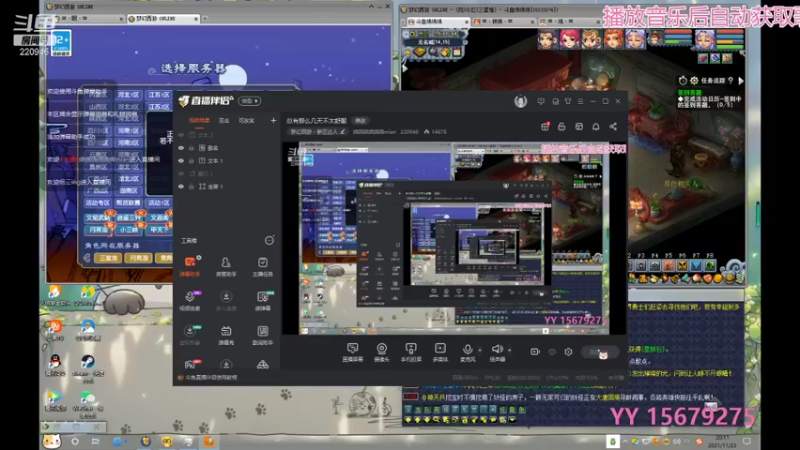Open the QQ penguin desktop shortcut
The width and height of the screenshot is (800, 450).
click(x=55, y=365)
